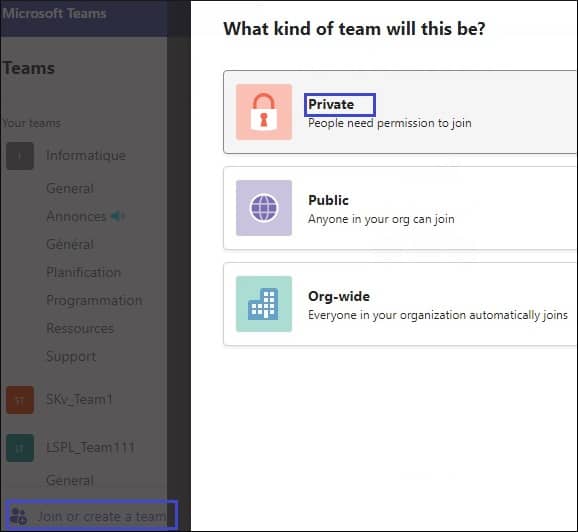578x532 pixels.
Task: Select the Public team globe icon
Action: click(264, 208)
